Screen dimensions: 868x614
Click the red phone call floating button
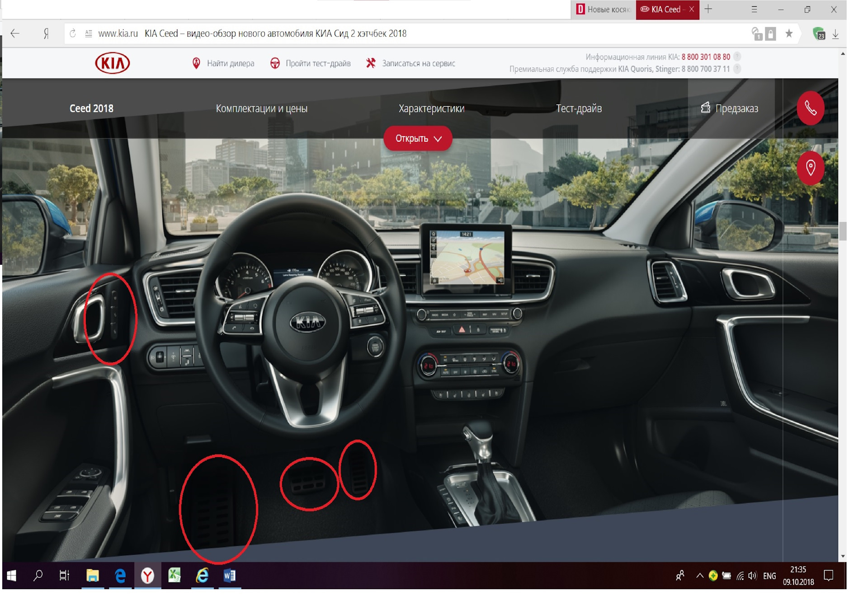(x=810, y=108)
